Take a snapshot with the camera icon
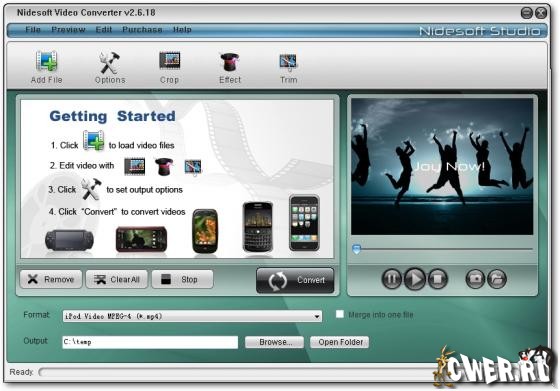This screenshot has height=391, width=560. tap(475, 279)
